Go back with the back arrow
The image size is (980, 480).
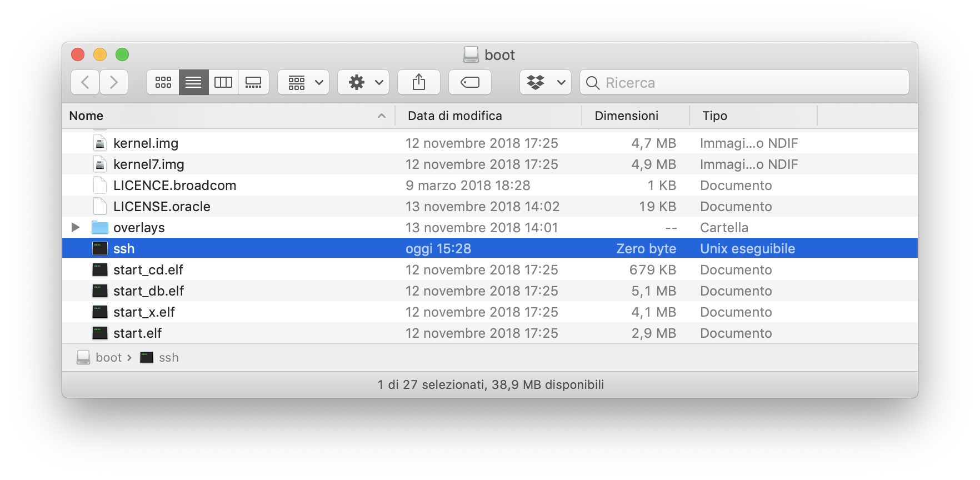coord(86,82)
